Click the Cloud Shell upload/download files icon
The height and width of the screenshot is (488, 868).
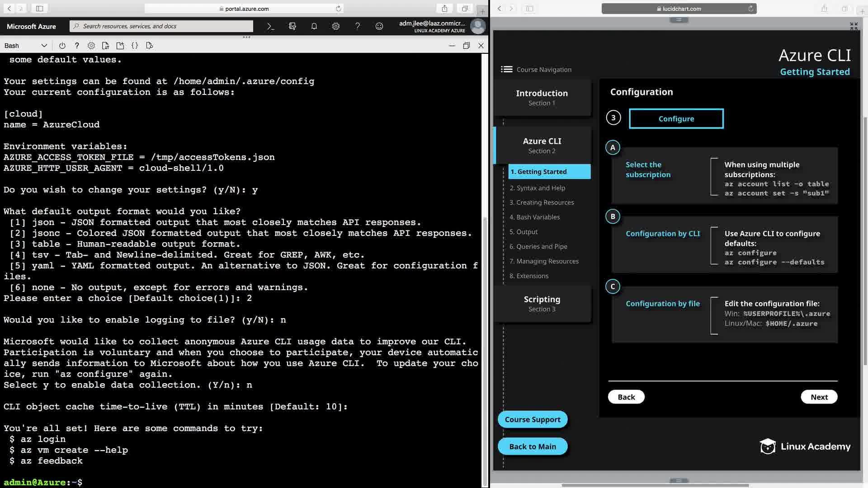pyautogui.click(x=105, y=46)
